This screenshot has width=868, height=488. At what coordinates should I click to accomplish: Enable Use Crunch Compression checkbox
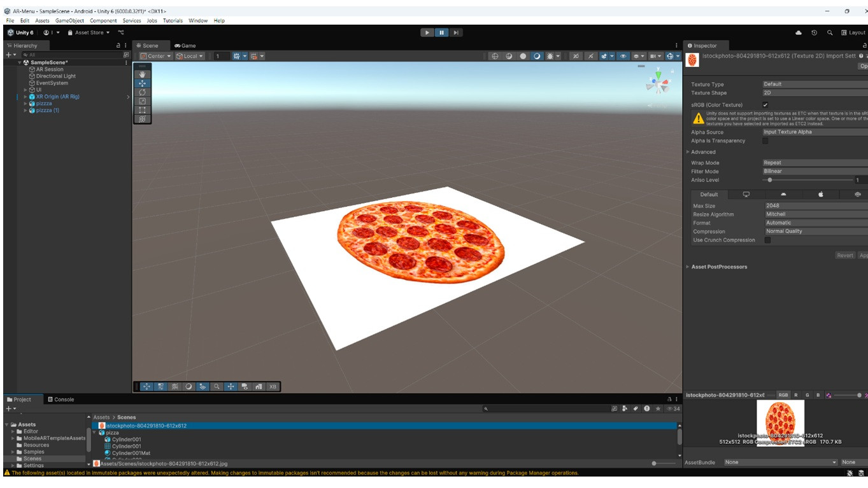(767, 241)
